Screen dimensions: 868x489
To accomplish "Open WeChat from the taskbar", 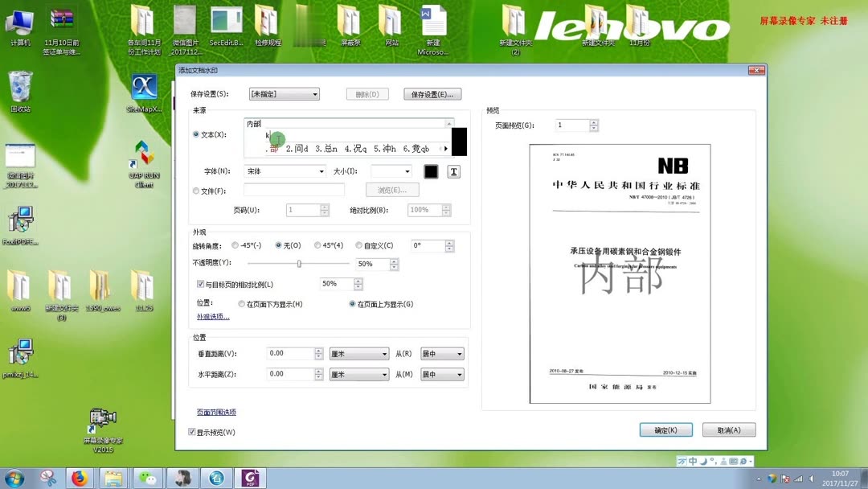I will (x=146, y=478).
